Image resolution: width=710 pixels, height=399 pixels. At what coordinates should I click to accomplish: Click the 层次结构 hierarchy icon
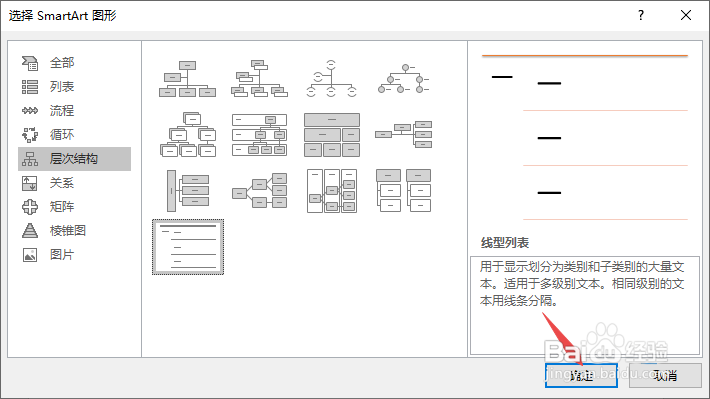pyautogui.click(x=30, y=159)
